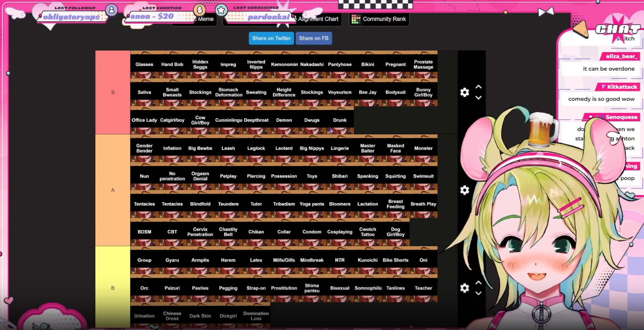Move the S tier row down
644x330 pixels.
[478, 98]
